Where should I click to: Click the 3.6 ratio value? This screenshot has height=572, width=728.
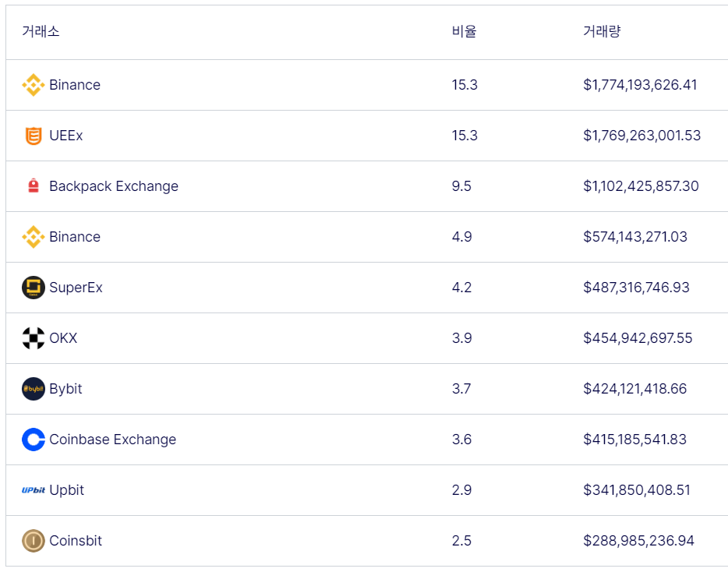[x=462, y=440]
